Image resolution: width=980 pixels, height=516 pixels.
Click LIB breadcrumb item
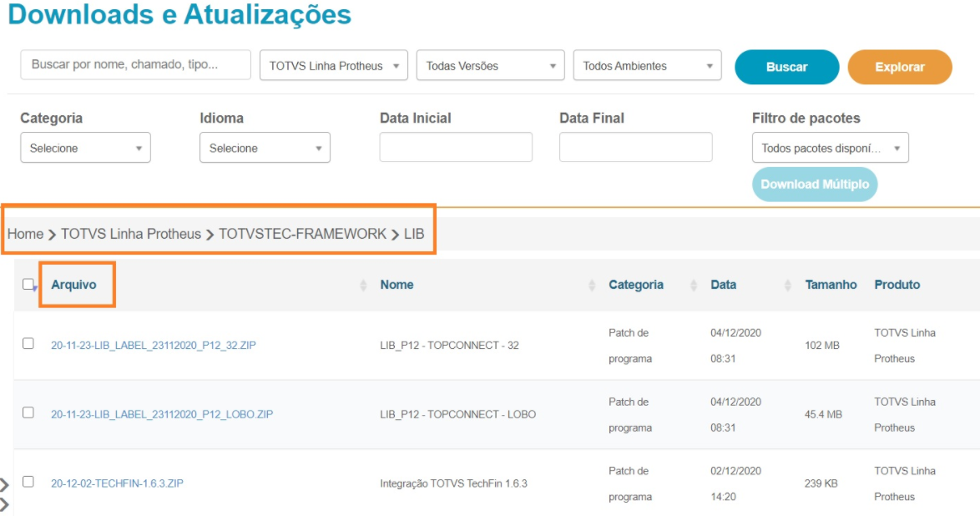[414, 234]
